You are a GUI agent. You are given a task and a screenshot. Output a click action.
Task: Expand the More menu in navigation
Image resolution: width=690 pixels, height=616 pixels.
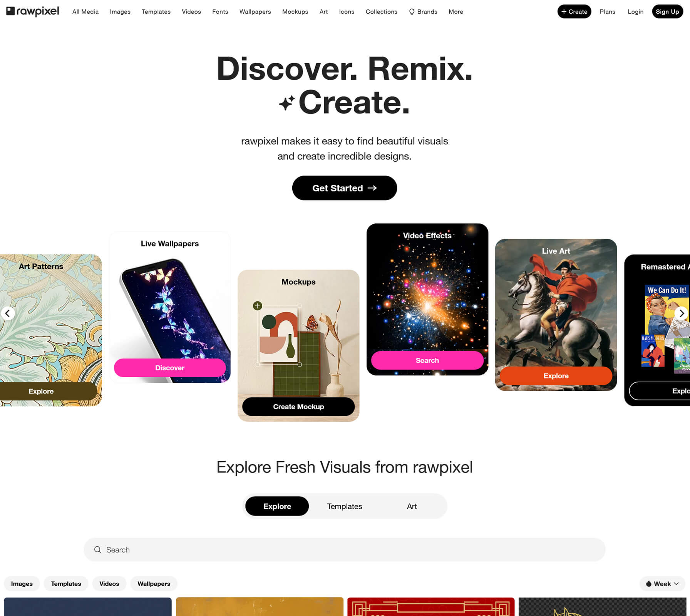tap(456, 12)
